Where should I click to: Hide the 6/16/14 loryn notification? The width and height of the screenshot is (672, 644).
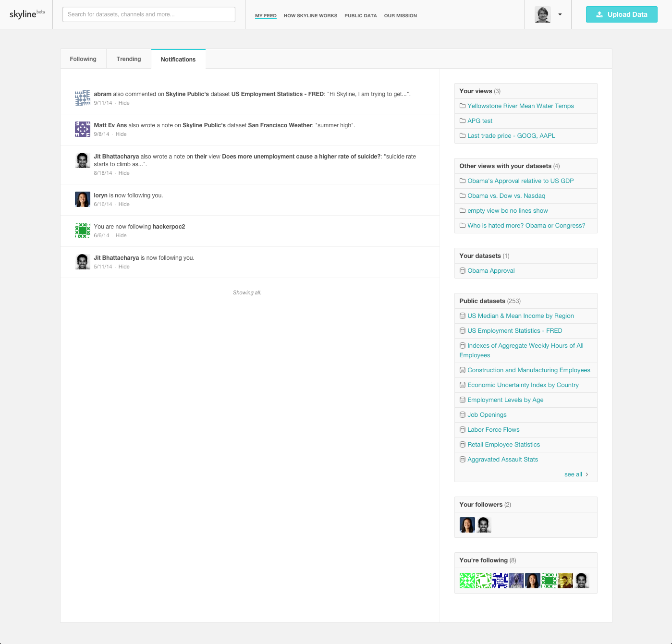[124, 204]
